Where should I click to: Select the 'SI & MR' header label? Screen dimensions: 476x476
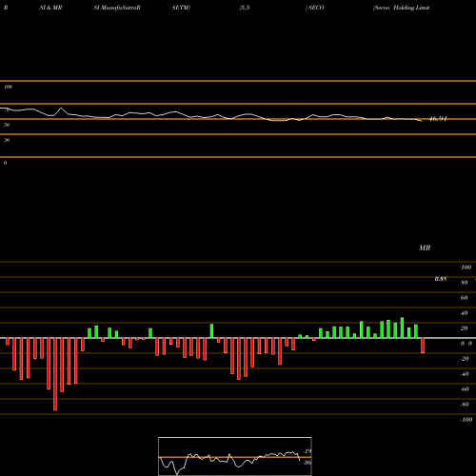(x=50, y=8)
